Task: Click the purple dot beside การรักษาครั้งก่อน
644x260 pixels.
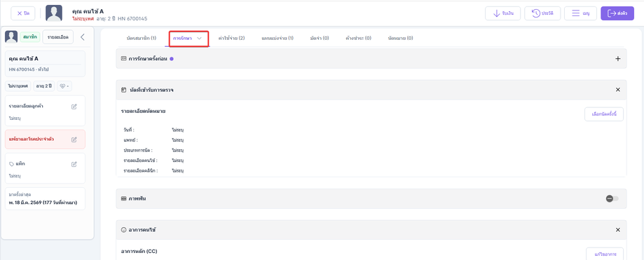Action: pos(172,59)
